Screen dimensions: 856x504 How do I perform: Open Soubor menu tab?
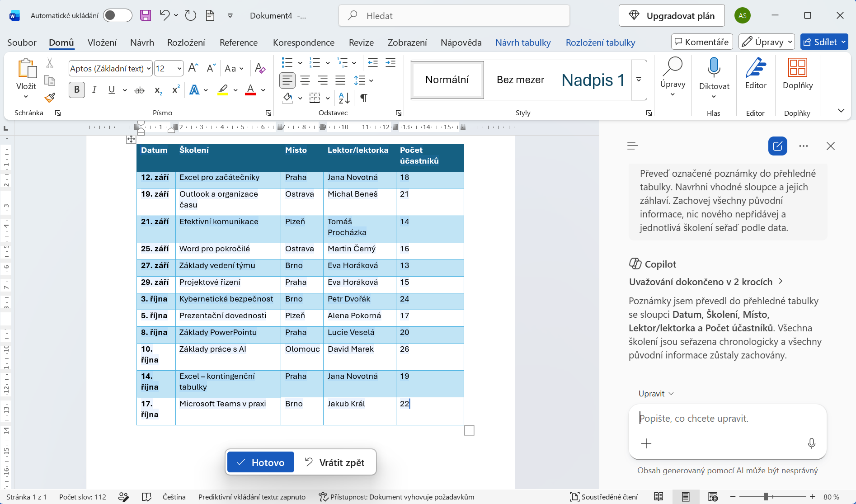[x=22, y=42]
